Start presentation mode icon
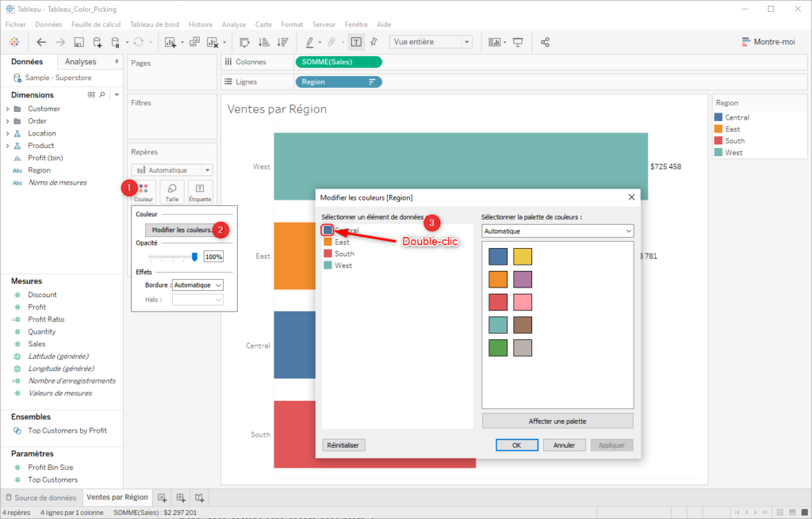812x519 pixels. [x=518, y=43]
